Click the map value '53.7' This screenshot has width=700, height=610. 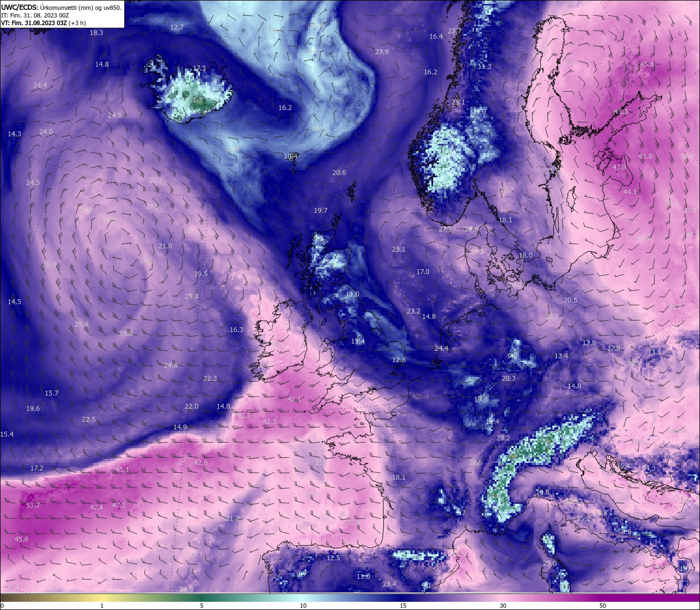point(33,506)
